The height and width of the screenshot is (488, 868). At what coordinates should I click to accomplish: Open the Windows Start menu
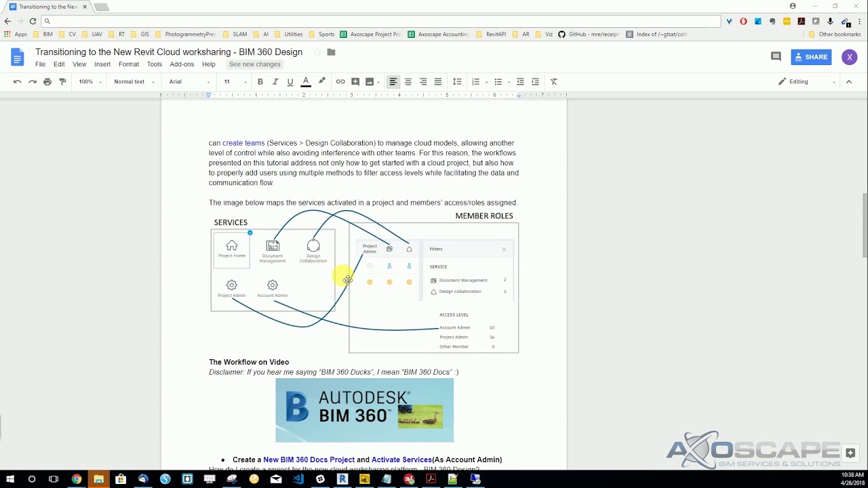[x=10, y=479]
